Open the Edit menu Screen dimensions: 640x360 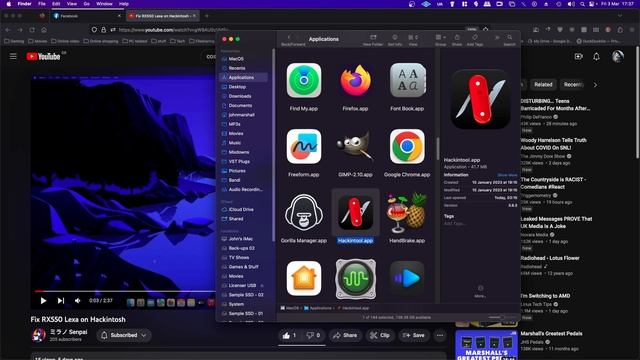pos(56,4)
